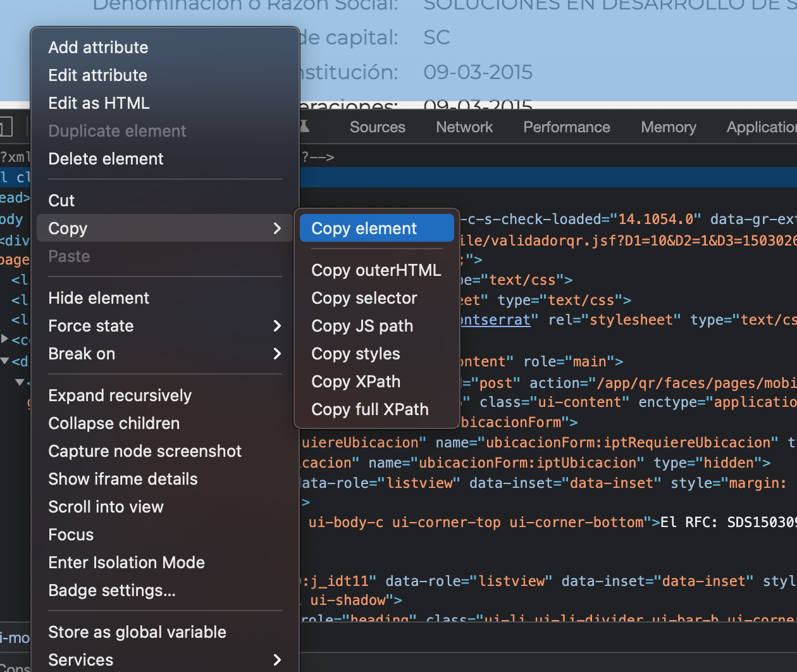Click the class="ui-content" attribute
Screen dimensions: 797x672
pos(555,402)
